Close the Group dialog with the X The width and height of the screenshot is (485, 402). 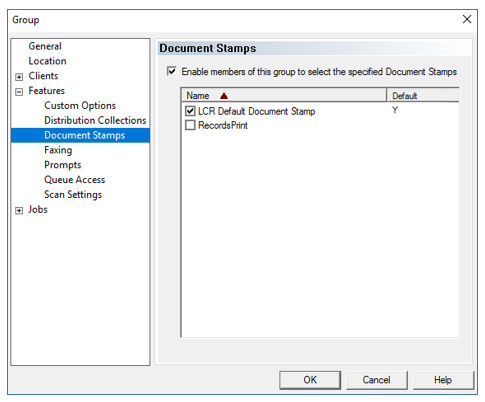(467, 19)
